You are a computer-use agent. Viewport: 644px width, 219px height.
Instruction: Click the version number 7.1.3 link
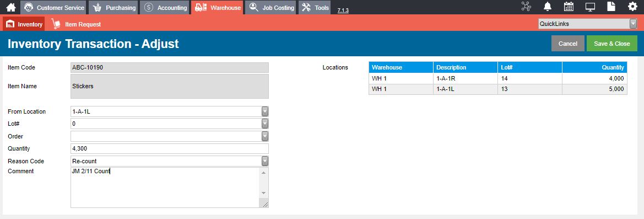click(343, 10)
